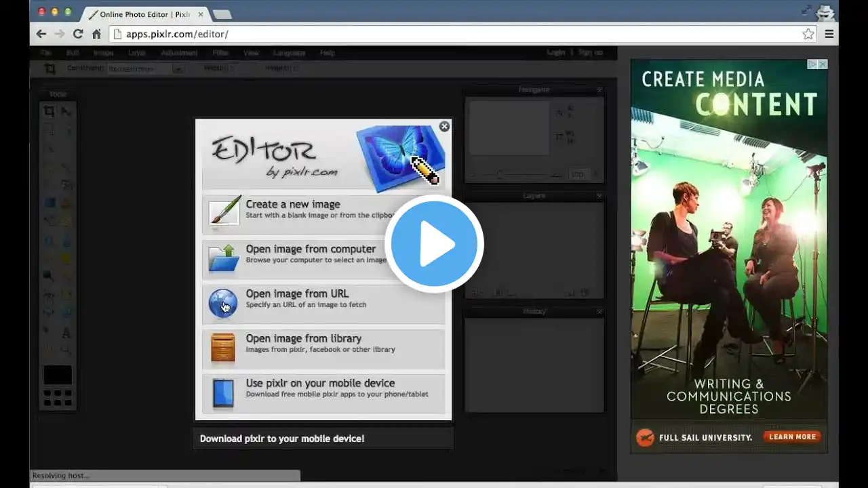The width and height of the screenshot is (868, 488).
Task: Click the browser forward arrow
Action: click(x=60, y=34)
